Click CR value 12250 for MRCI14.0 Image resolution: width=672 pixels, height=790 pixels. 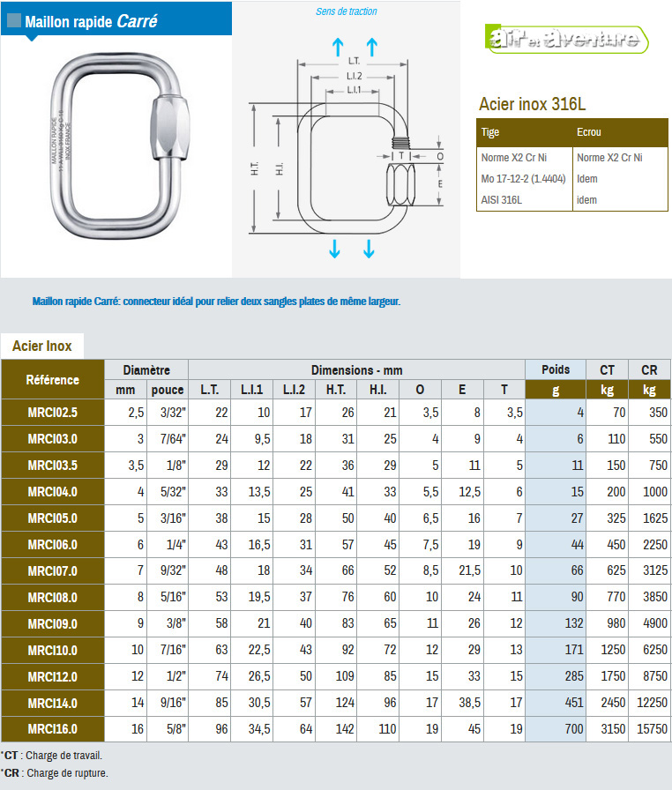pyautogui.click(x=652, y=703)
